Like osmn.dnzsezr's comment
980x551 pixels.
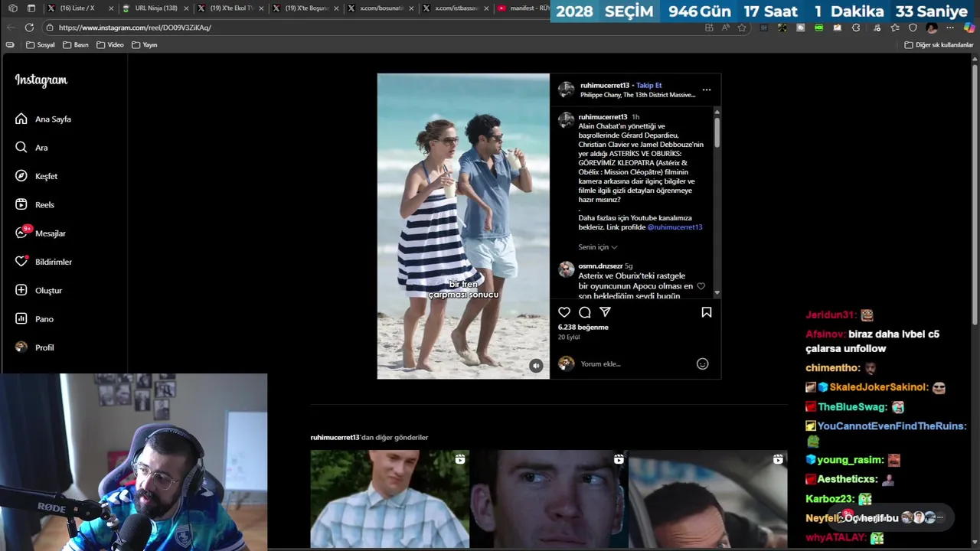coord(701,286)
